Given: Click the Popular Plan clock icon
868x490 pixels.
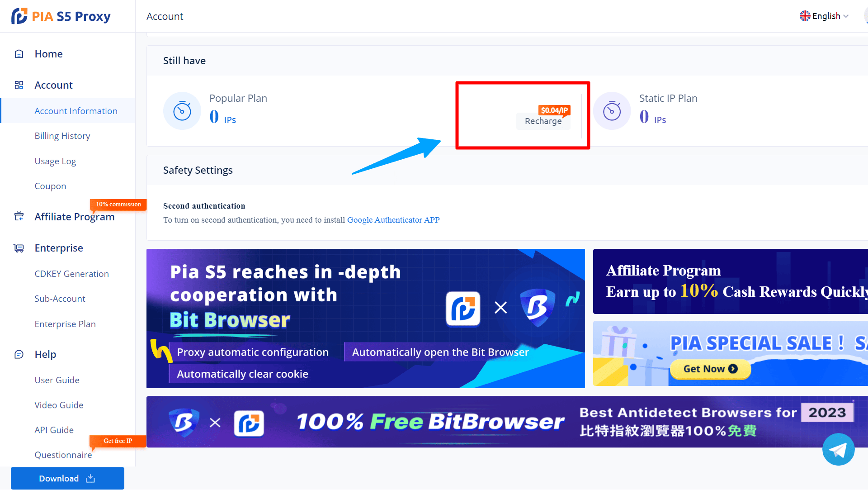Looking at the screenshot, I should 182,110.
